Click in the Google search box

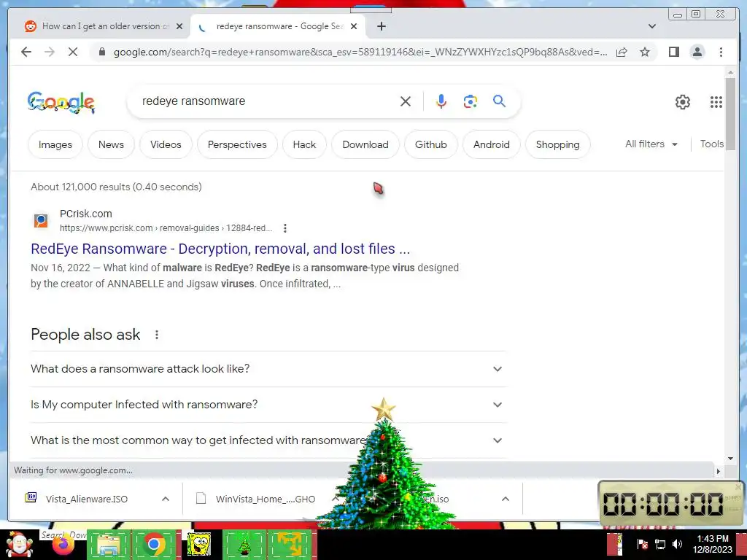tap(267, 101)
